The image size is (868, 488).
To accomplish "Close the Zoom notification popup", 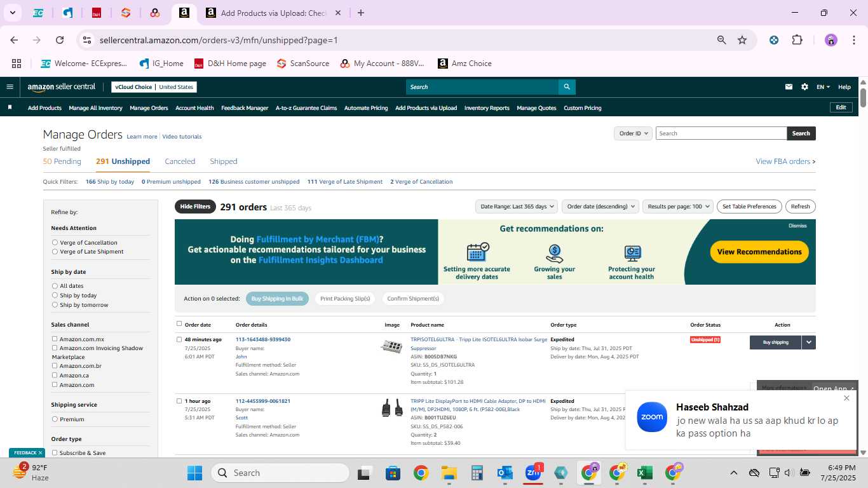I will coord(846,398).
